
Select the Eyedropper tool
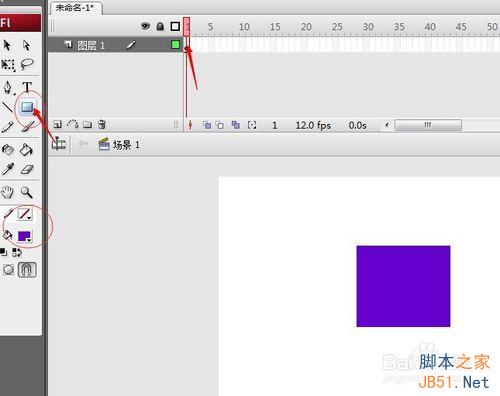click(8, 169)
